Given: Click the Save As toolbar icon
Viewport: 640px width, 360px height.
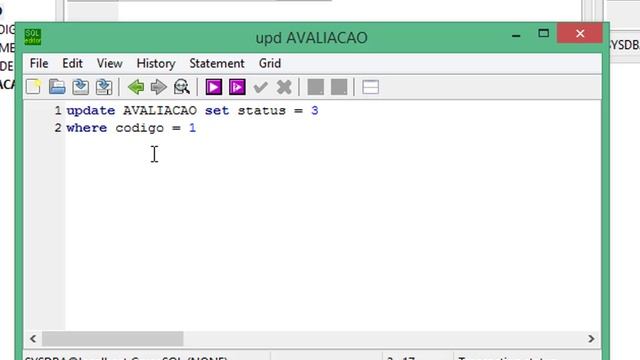Looking at the screenshot, I should tap(104, 87).
